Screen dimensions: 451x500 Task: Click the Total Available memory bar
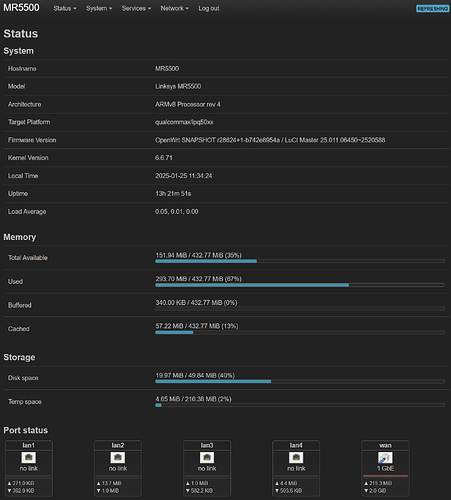[x=300, y=261]
